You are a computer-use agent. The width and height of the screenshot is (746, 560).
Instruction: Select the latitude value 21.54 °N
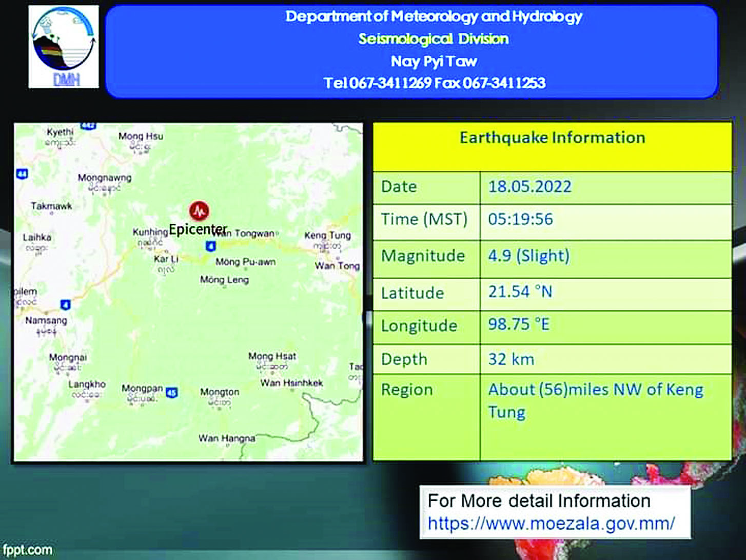tap(520, 292)
